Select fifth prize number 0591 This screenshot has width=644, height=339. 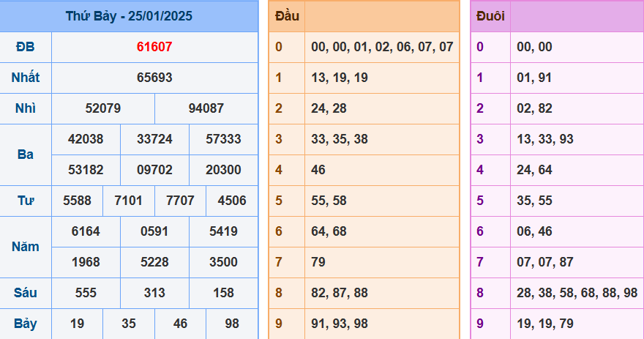tap(154, 231)
